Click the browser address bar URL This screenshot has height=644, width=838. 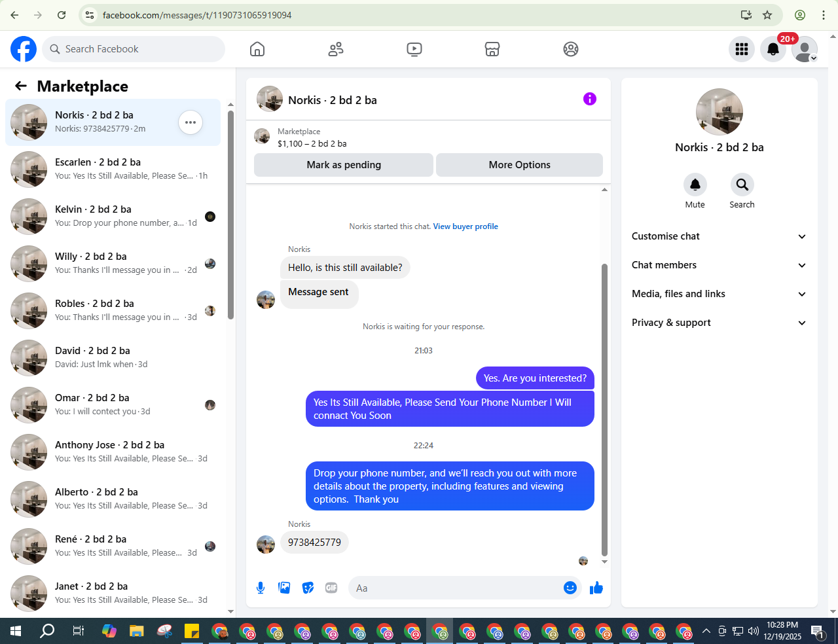(x=197, y=15)
